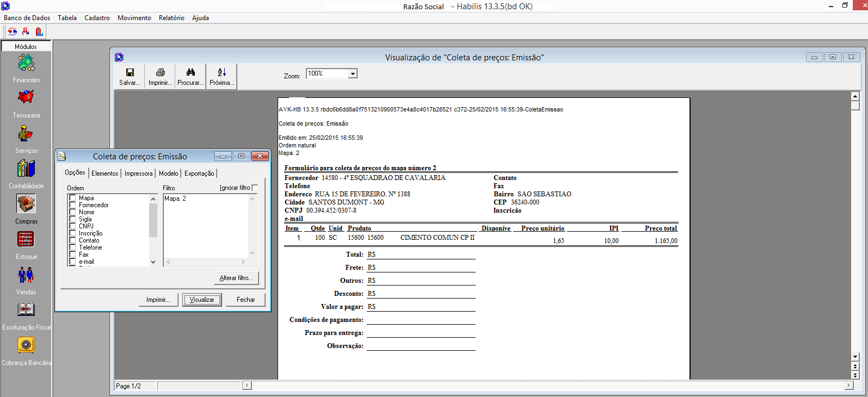
Task: Enable the CNPJ order checkbox
Action: [x=72, y=226]
